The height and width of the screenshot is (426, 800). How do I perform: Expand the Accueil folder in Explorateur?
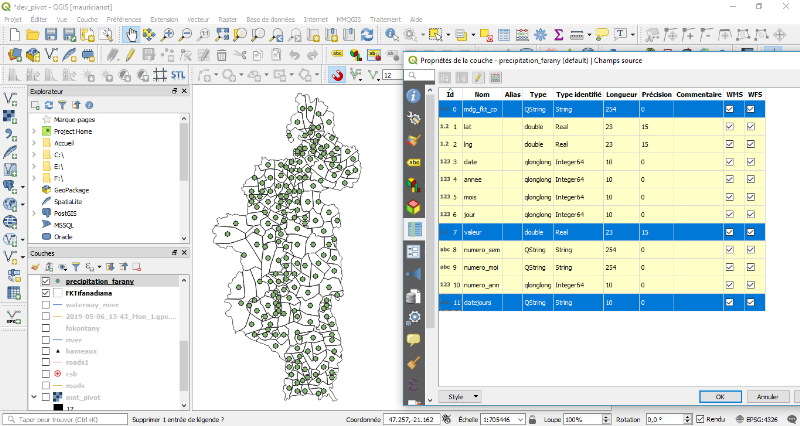click(34, 143)
